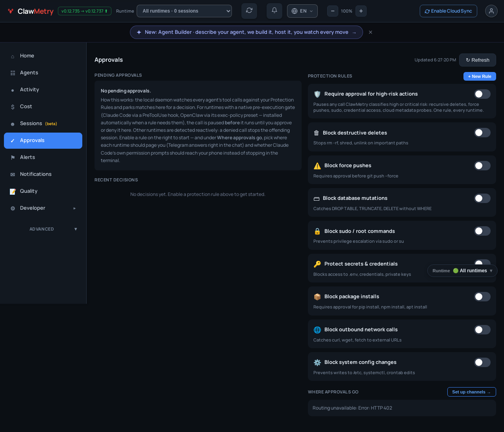
Task: Click the Cost dollar icon in the sidebar
Action: click(x=13, y=107)
